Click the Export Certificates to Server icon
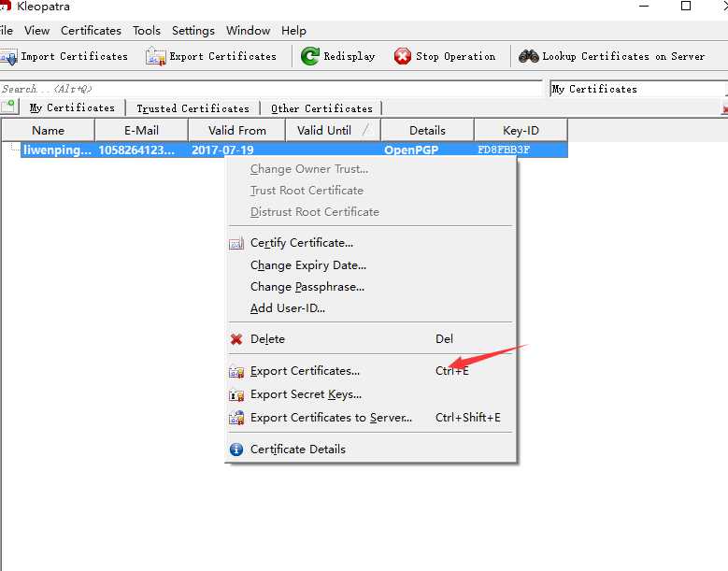728x571 pixels. (236, 418)
